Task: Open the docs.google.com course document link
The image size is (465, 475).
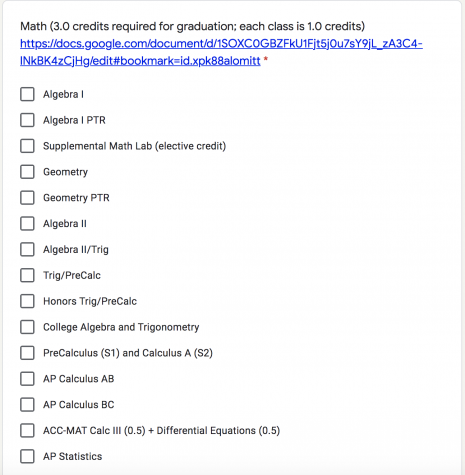Action: click(x=221, y=44)
